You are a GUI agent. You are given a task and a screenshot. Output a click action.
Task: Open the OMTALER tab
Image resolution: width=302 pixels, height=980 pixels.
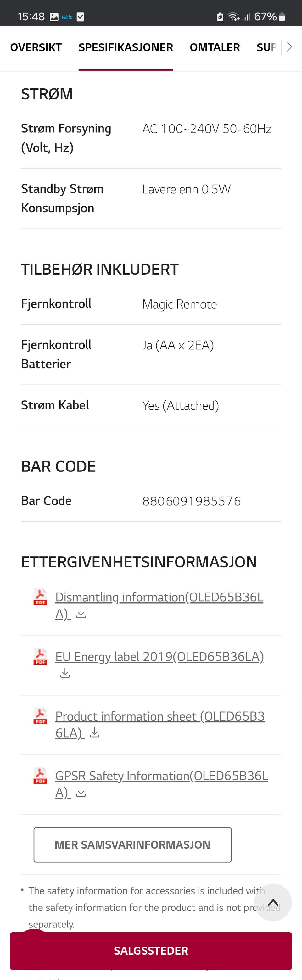[x=215, y=47]
